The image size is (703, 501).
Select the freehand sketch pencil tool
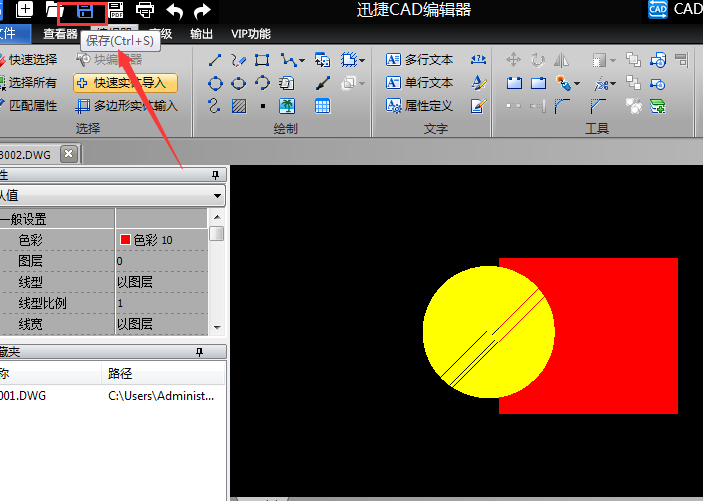(x=239, y=60)
